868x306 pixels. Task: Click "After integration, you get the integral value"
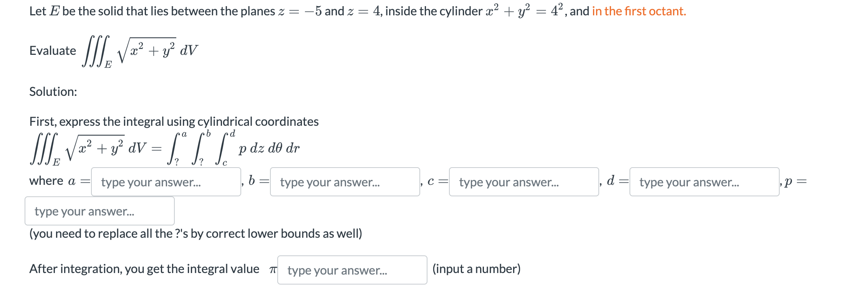click(x=144, y=269)
